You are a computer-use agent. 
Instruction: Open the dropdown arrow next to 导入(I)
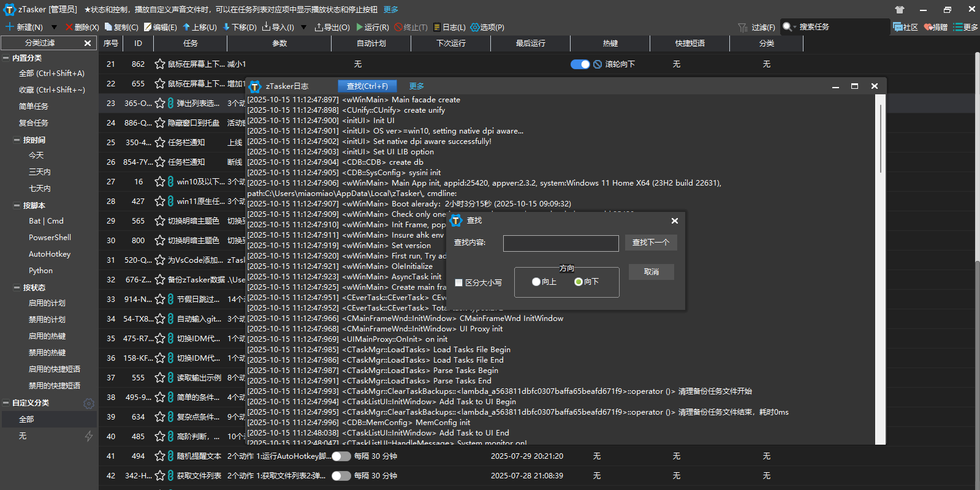(303, 27)
